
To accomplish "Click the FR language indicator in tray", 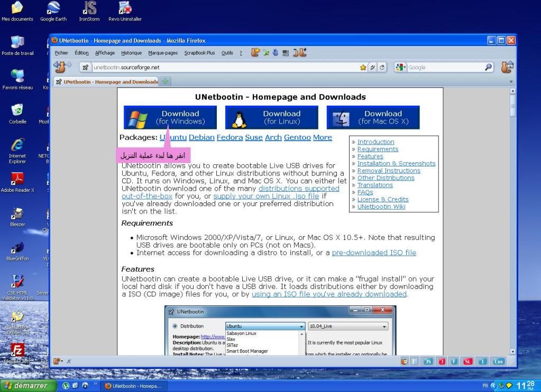I will (x=485, y=386).
